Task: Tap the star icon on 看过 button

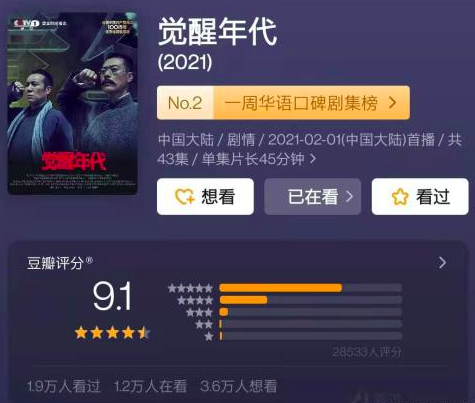Action: (400, 196)
